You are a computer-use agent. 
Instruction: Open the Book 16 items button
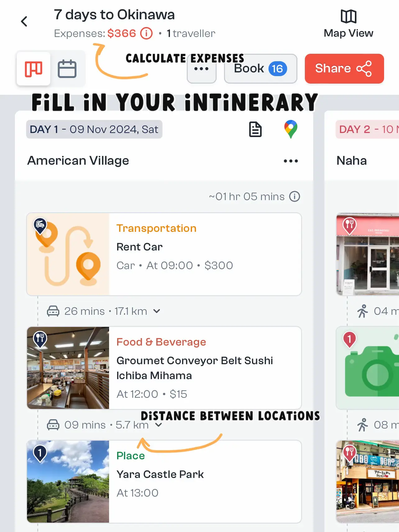pyautogui.click(x=260, y=69)
